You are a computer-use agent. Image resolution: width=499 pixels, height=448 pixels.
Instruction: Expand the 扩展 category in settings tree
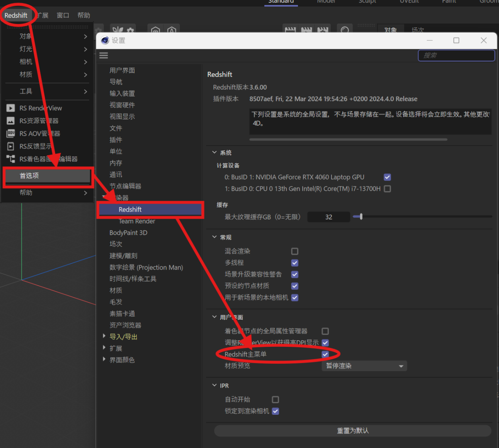click(104, 348)
